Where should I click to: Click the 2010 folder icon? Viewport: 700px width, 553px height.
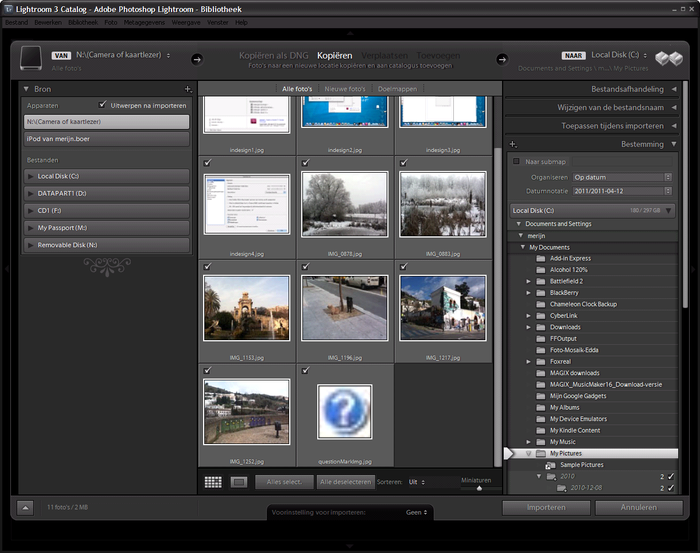tap(551, 476)
